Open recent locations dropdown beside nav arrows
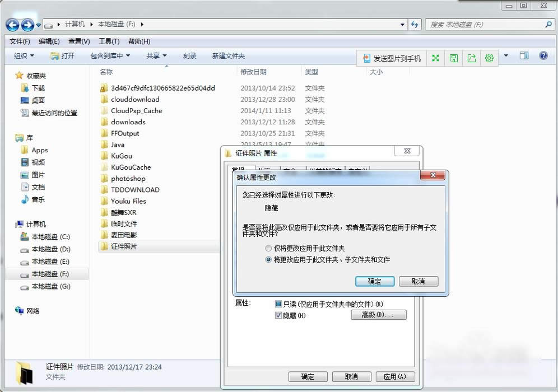The height and width of the screenshot is (392, 558). (x=39, y=25)
